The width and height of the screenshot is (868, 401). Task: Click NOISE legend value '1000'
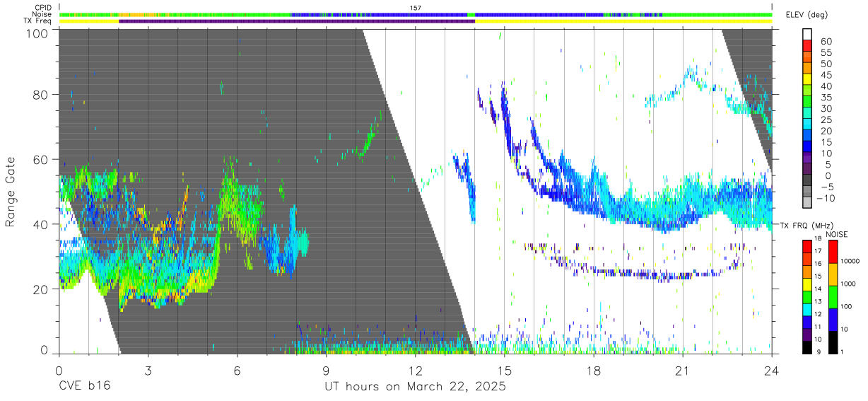[848, 284]
